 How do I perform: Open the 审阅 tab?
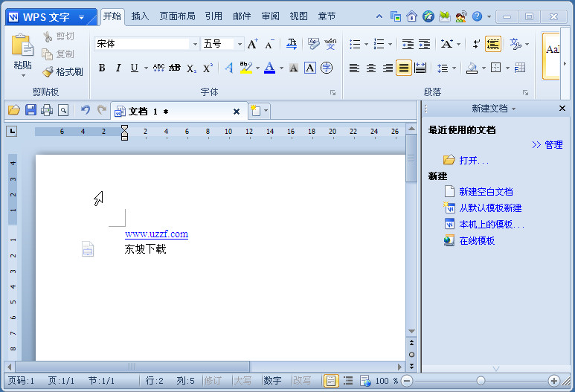270,16
